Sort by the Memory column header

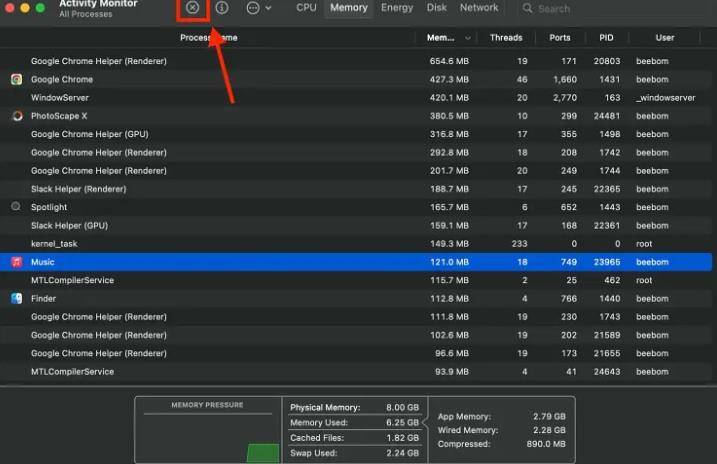[x=441, y=38]
